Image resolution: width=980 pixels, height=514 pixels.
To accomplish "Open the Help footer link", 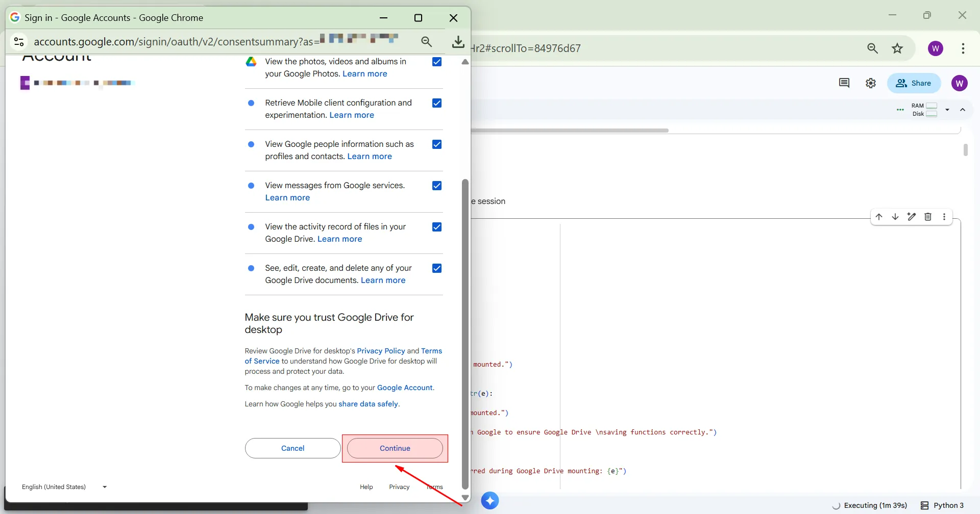I will point(366,487).
